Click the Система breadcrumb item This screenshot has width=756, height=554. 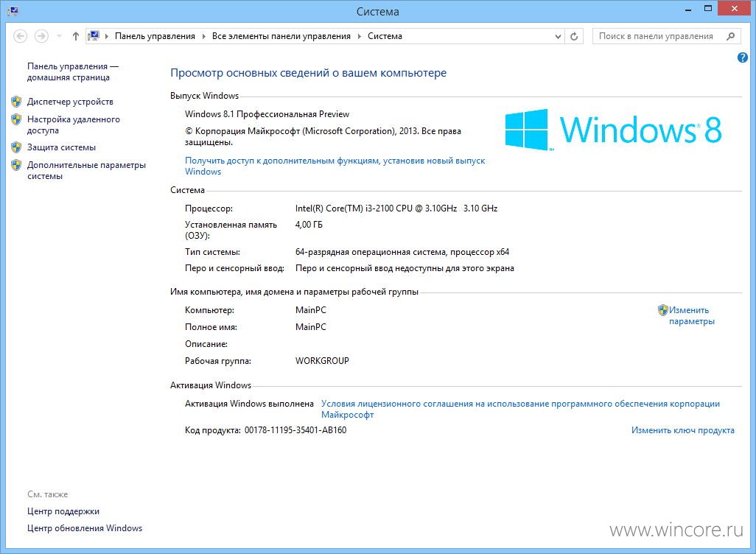click(385, 36)
